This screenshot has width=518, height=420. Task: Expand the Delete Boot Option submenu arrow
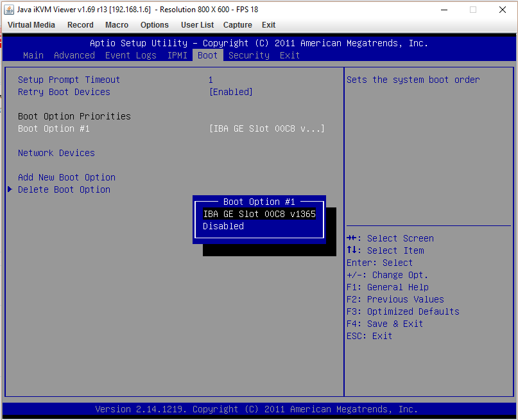pos(10,189)
